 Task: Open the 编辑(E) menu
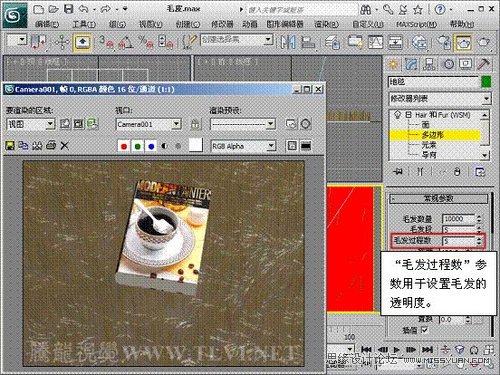[47, 24]
